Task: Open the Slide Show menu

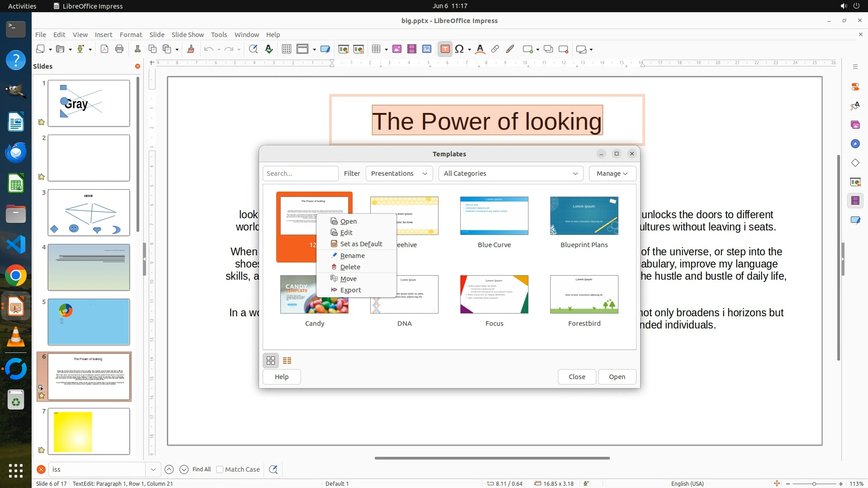Action: [188, 35]
